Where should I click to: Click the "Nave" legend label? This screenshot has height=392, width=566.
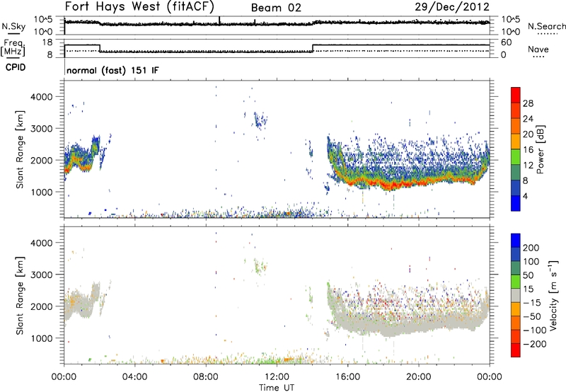[x=538, y=49]
